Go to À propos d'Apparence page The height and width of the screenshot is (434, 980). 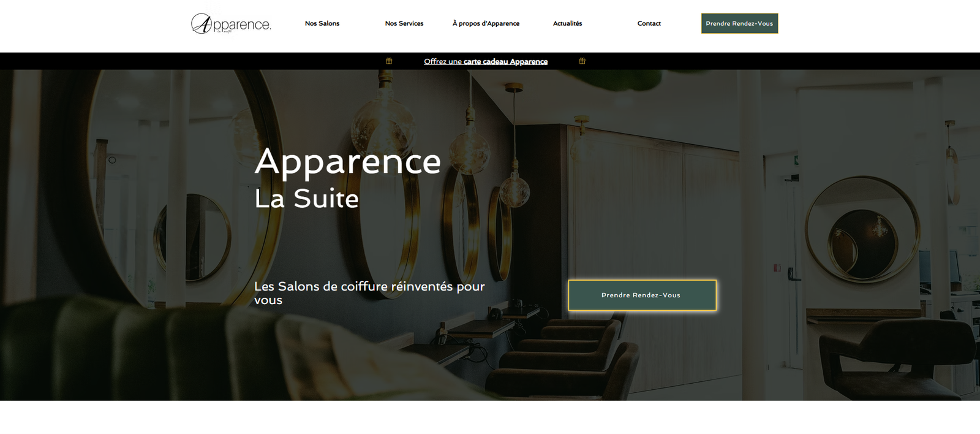[486, 23]
